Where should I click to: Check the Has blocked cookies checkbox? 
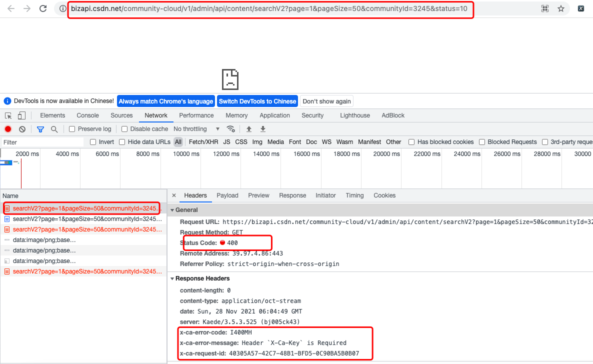coord(411,142)
